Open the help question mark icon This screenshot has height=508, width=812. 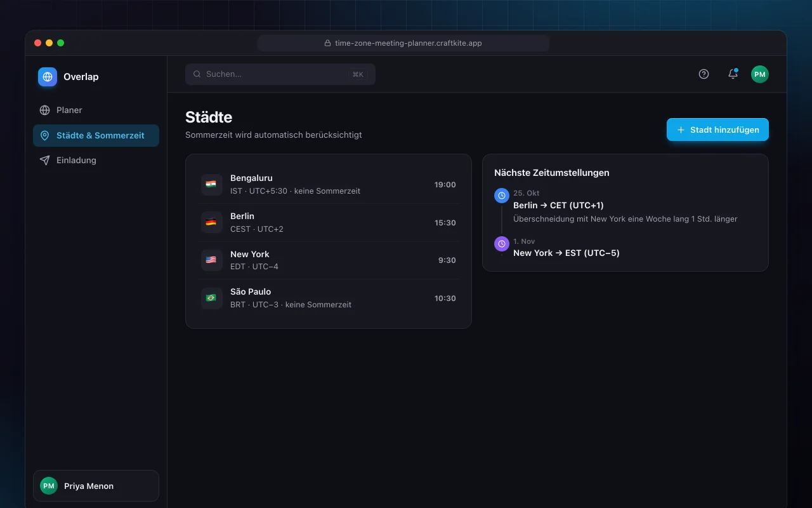click(x=704, y=74)
